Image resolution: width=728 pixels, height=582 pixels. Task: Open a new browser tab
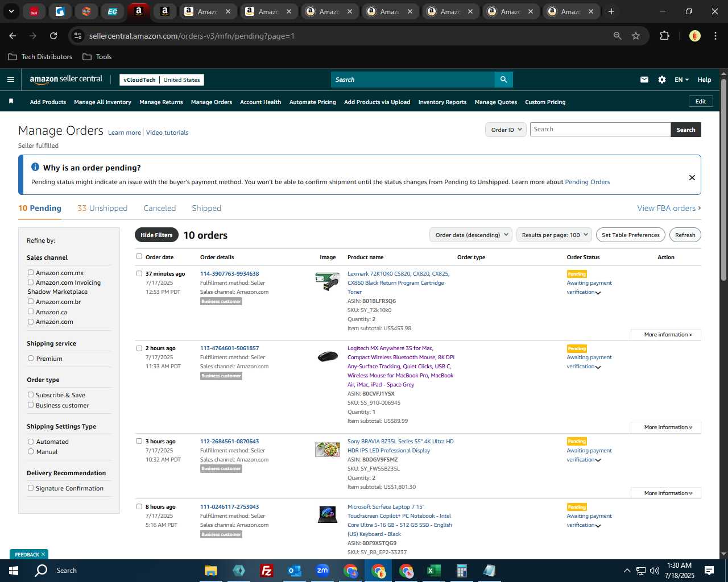point(611,11)
